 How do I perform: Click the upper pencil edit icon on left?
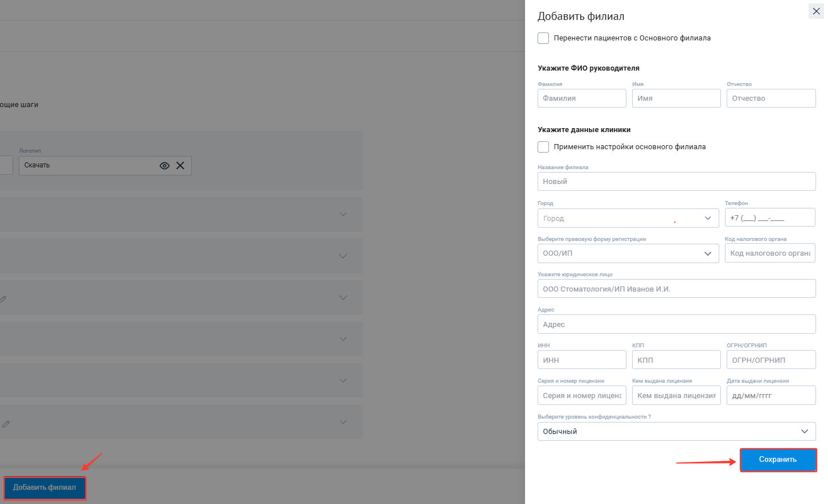3,299
